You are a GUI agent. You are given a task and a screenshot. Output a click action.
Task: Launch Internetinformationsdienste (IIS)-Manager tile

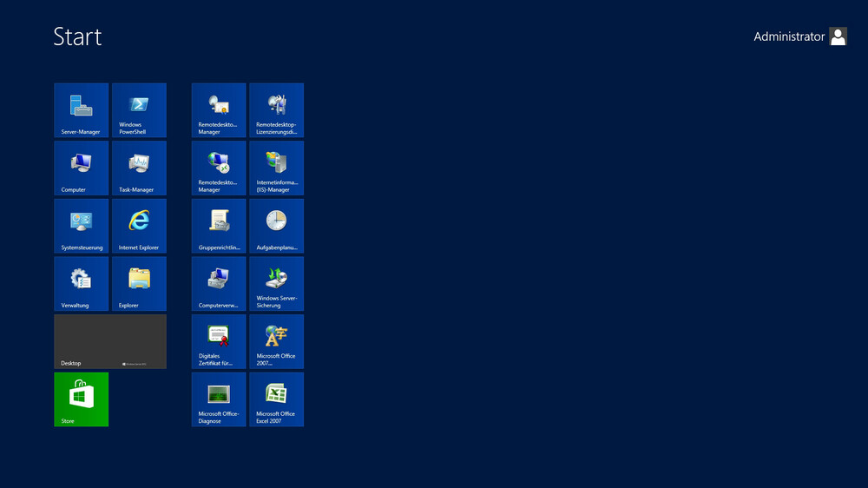276,168
